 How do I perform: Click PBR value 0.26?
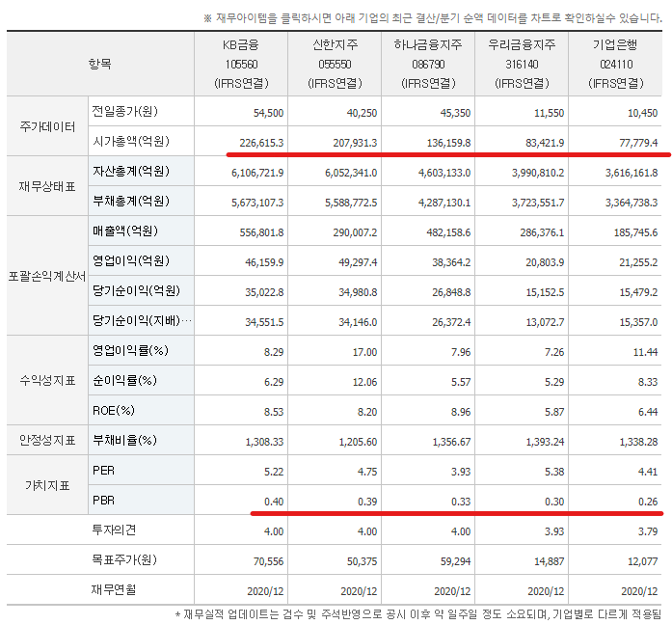(x=648, y=502)
